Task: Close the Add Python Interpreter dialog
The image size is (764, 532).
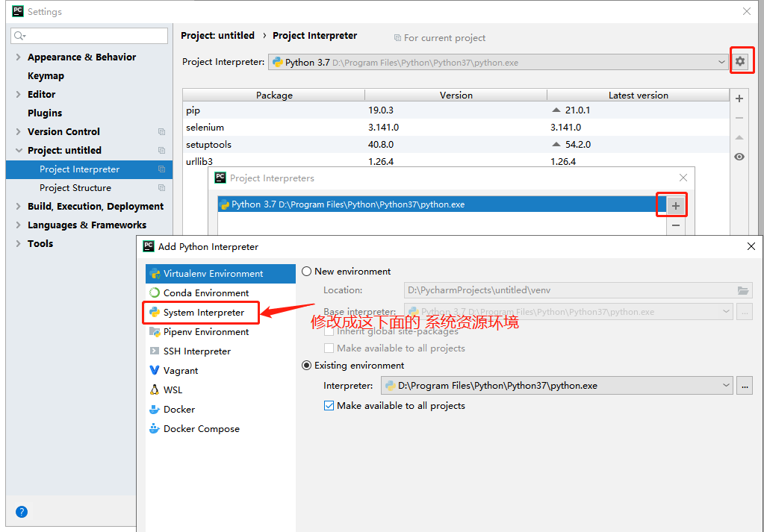Action: coord(751,246)
